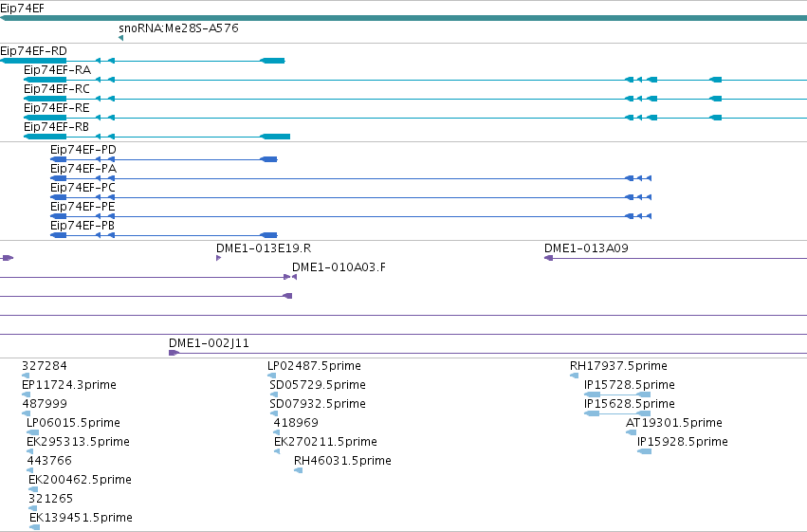Select the DME1-010A03.F label
This screenshot has width=807, height=532.
[339, 267]
